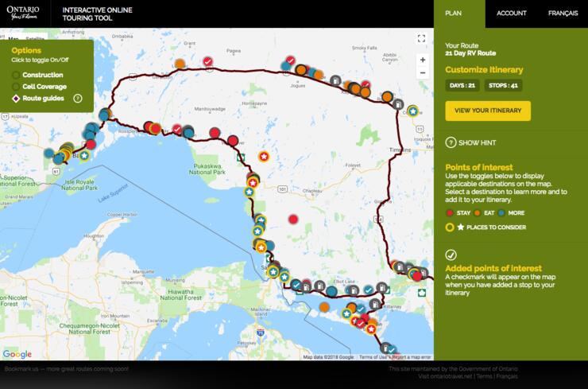The width and height of the screenshot is (588, 389).
Task: Toggle Route guides on or off
Action: [16, 99]
